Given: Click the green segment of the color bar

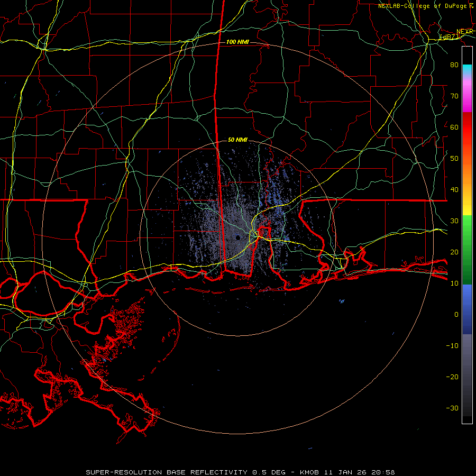Looking at the screenshot, I should (x=467, y=250).
